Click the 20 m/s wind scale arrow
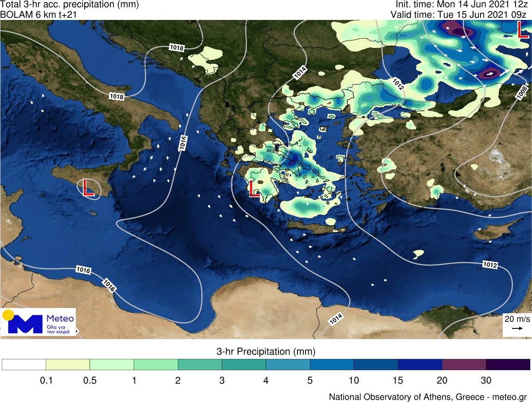 pyautogui.click(x=516, y=328)
